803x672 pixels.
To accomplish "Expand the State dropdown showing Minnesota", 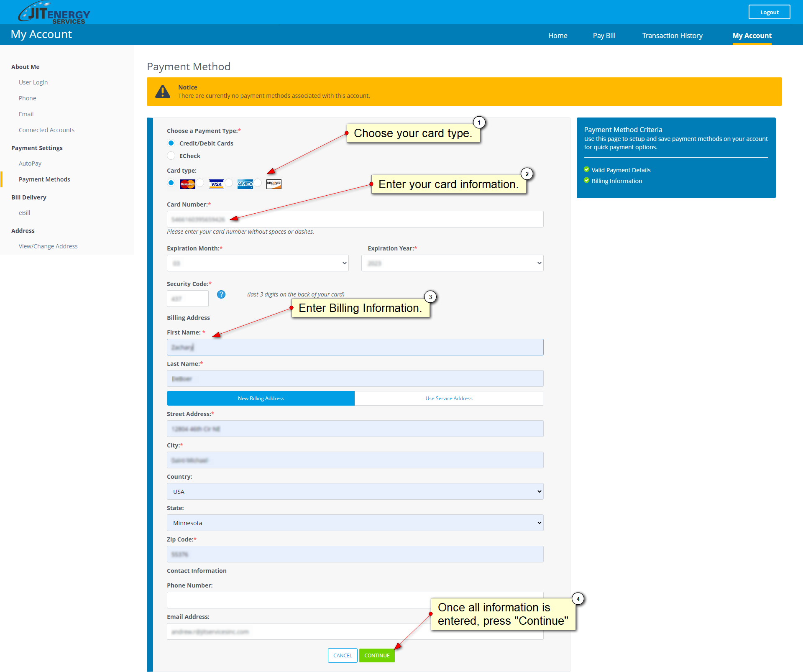I will pyautogui.click(x=355, y=523).
